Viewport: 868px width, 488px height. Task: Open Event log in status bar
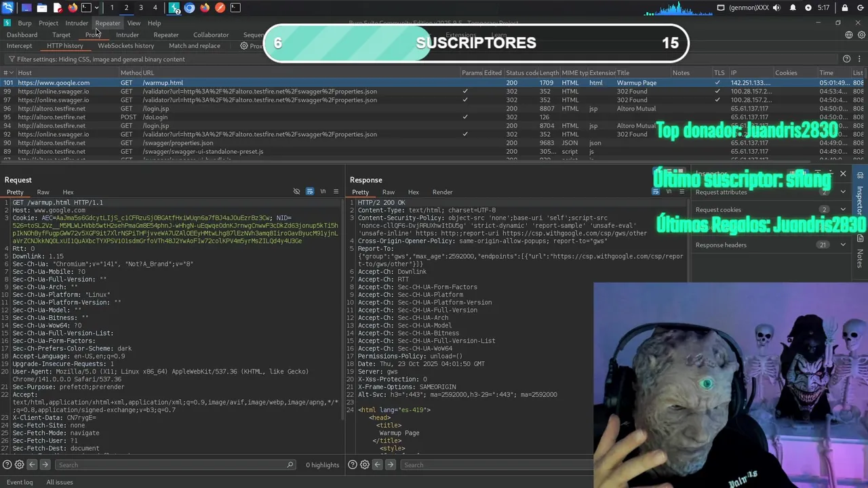click(20, 483)
